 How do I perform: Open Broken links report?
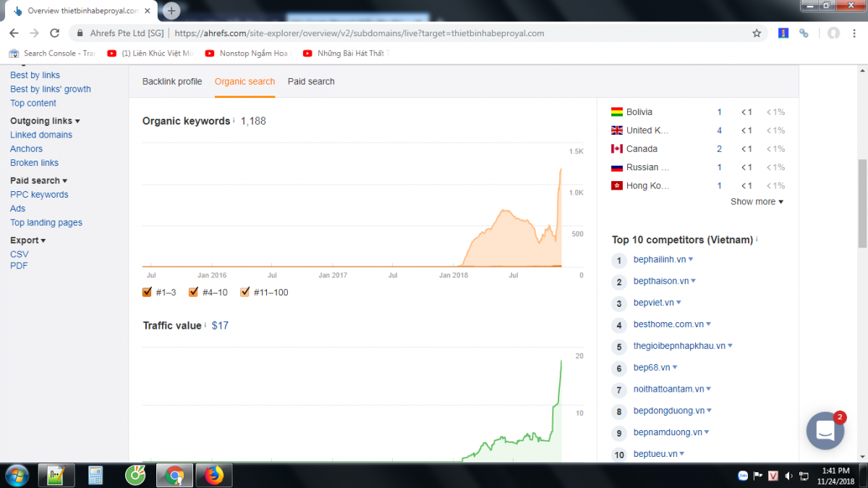tap(34, 163)
